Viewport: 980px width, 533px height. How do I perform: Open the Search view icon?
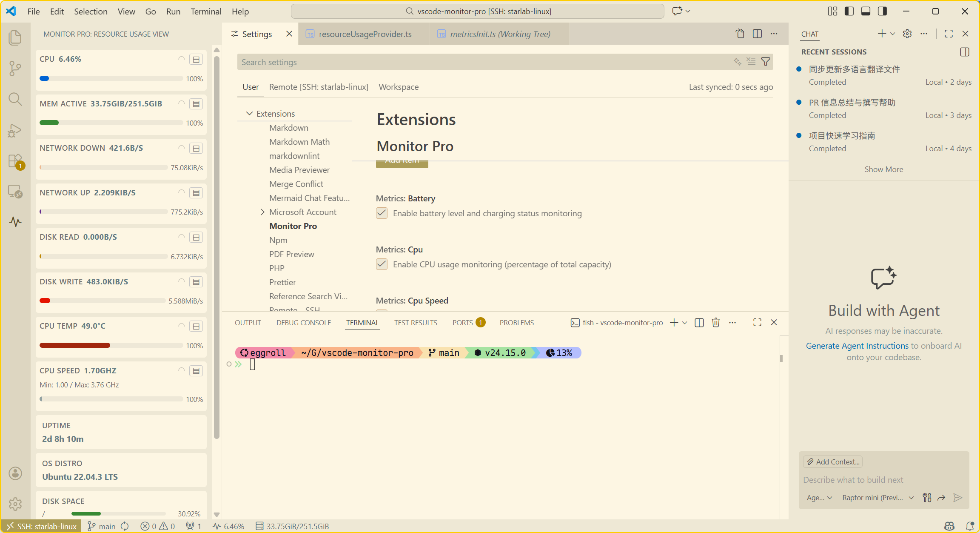[x=15, y=99]
